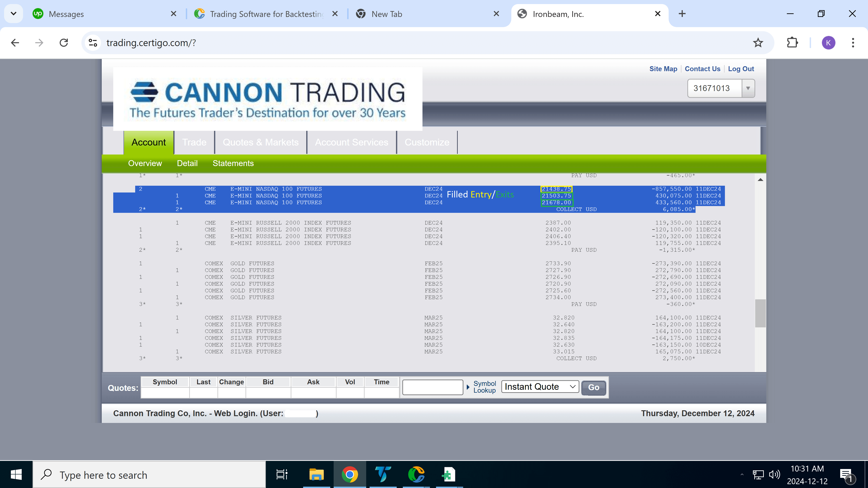Open the Contact Us link
868x488 pixels.
pos(702,69)
